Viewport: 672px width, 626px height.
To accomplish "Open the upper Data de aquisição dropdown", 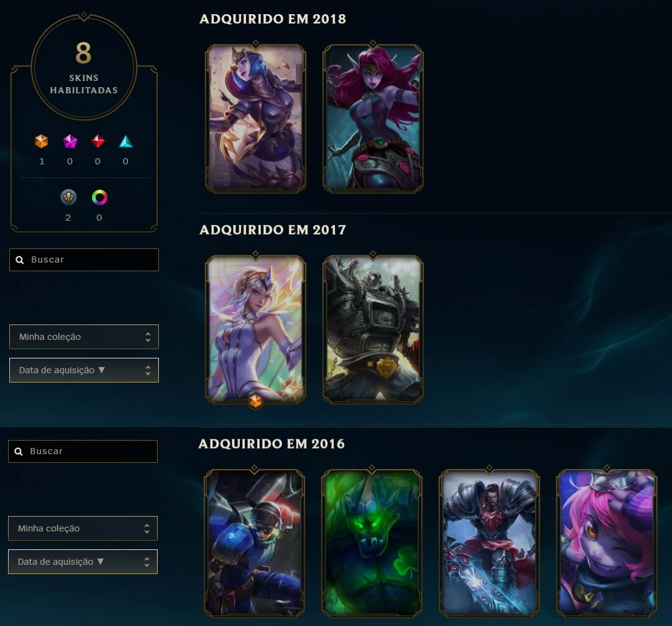I will click(x=84, y=370).
